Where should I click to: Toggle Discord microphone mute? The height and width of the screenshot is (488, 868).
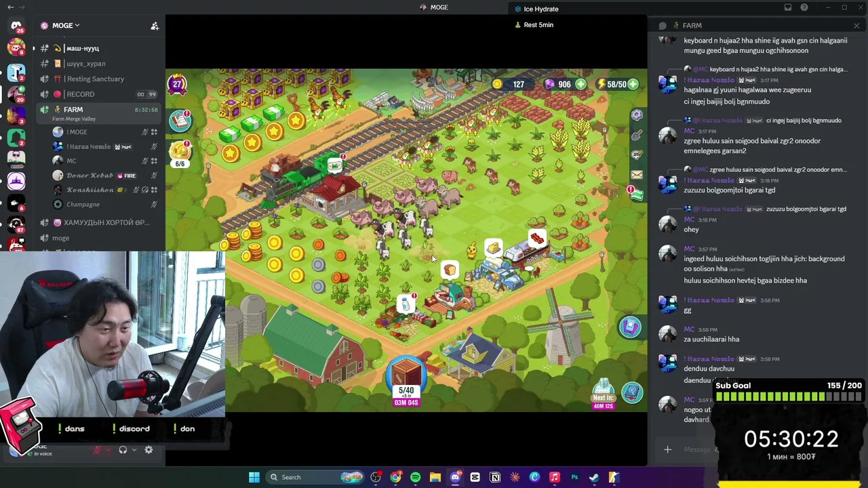[x=97, y=449]
